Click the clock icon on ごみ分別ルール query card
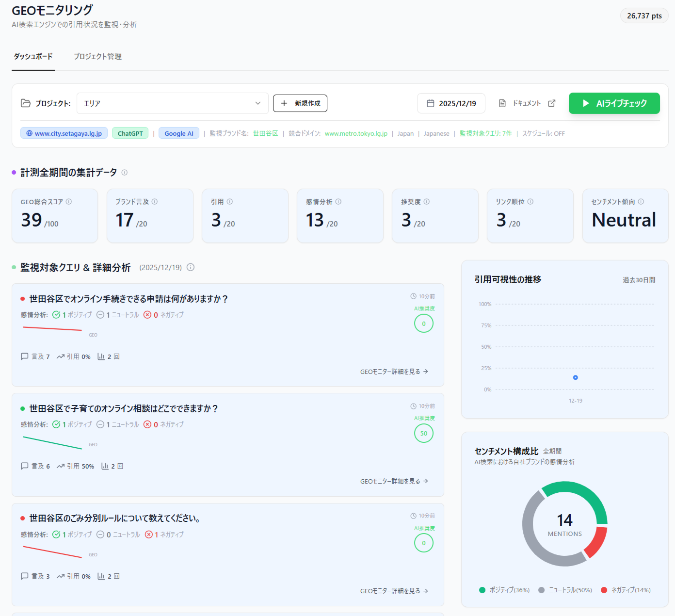Image resolution: width=675 pixels, height=616 pixels. coord(414,516)
